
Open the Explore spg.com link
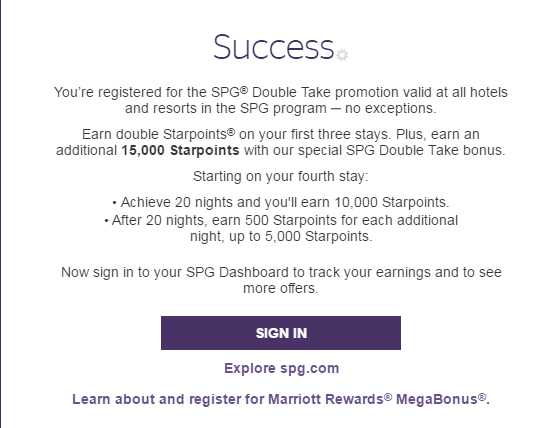pos(282,368)
